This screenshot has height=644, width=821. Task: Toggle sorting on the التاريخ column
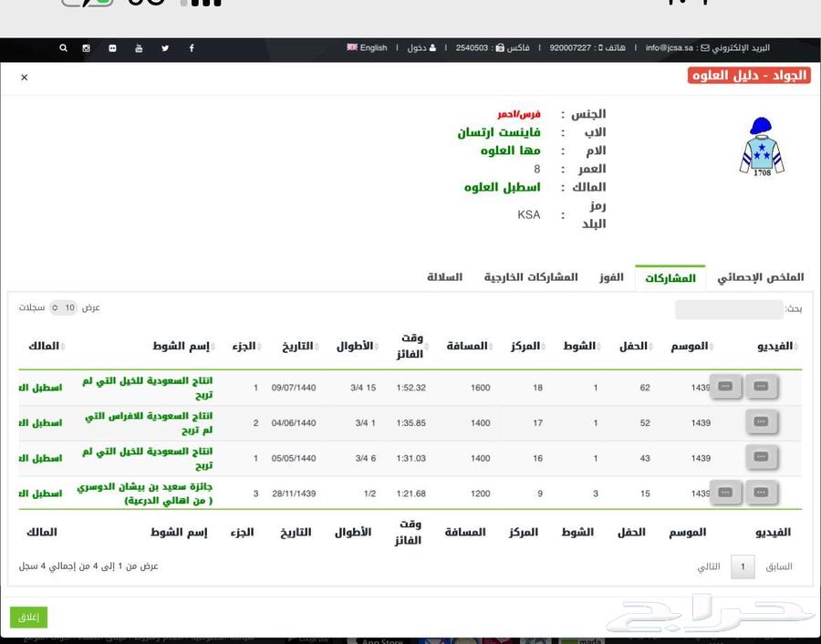tap(299, 346)
